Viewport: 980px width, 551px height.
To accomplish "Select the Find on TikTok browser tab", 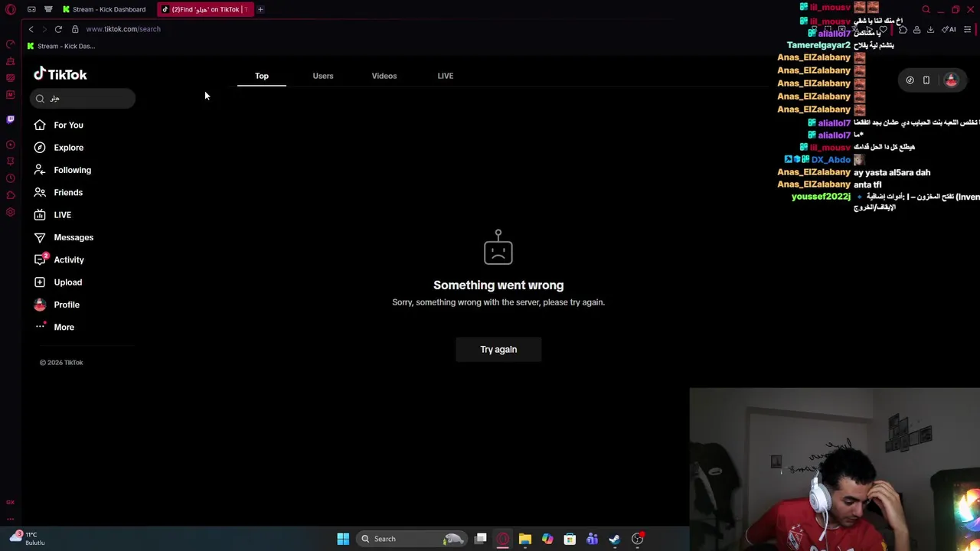I will [x=205, y=9].
